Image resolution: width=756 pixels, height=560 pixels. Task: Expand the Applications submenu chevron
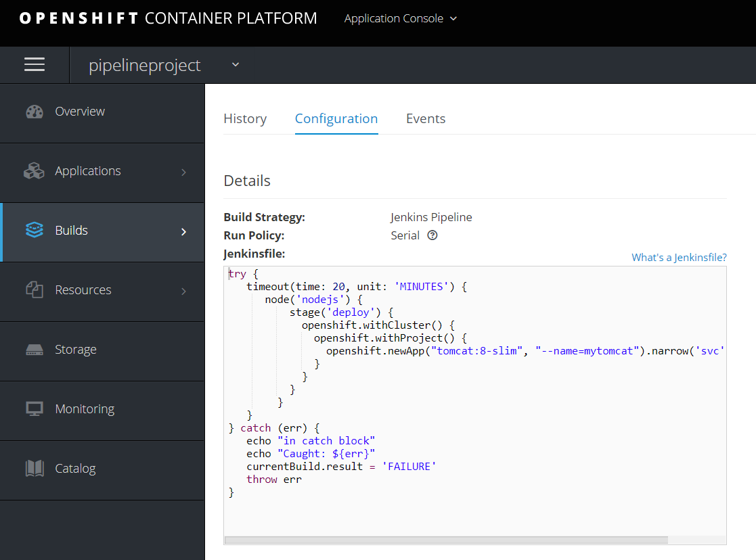click(183, 172)
